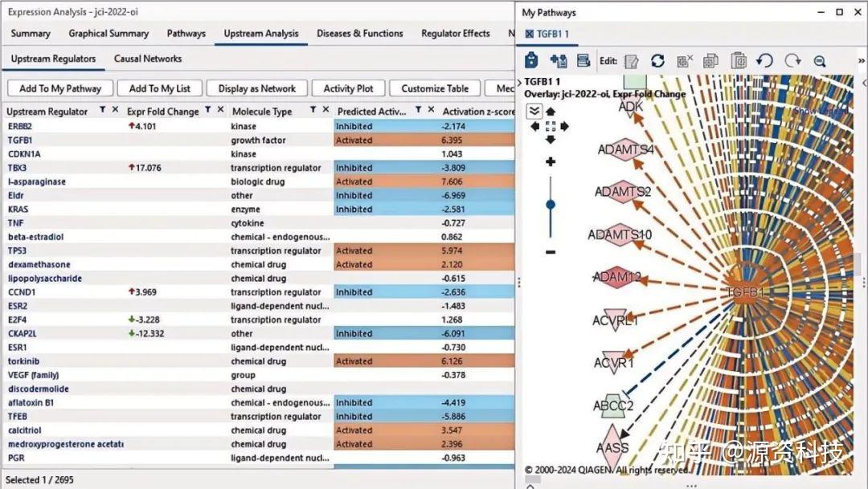Select the ADAMTS4 node in the network

[625, 149]
